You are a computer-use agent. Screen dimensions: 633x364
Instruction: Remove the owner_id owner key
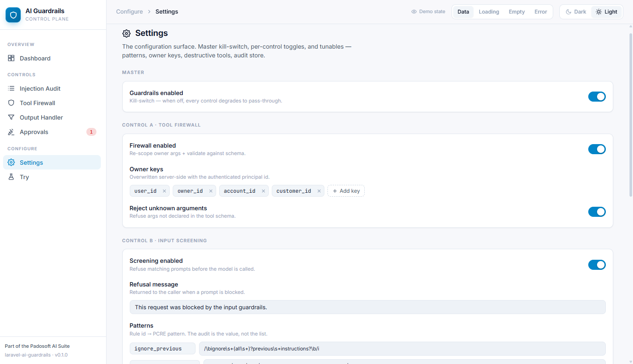(x=210, y=191)
